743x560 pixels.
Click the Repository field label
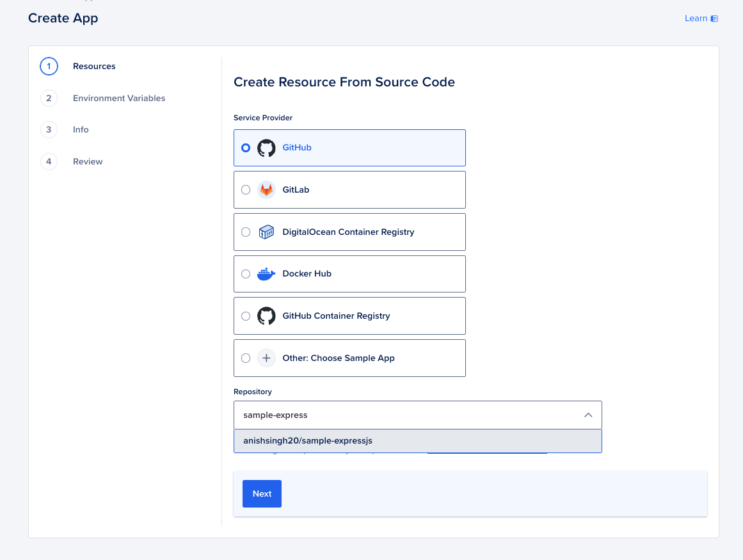[253, 392]
